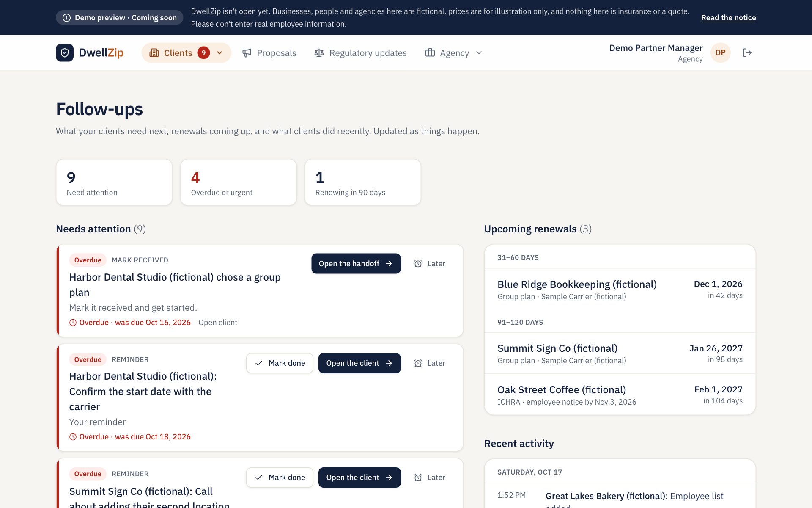Click the overdue clock icon beside Oct 16, 2026
Viewport: 812px width, 508px height.
(x=73, y=323)
